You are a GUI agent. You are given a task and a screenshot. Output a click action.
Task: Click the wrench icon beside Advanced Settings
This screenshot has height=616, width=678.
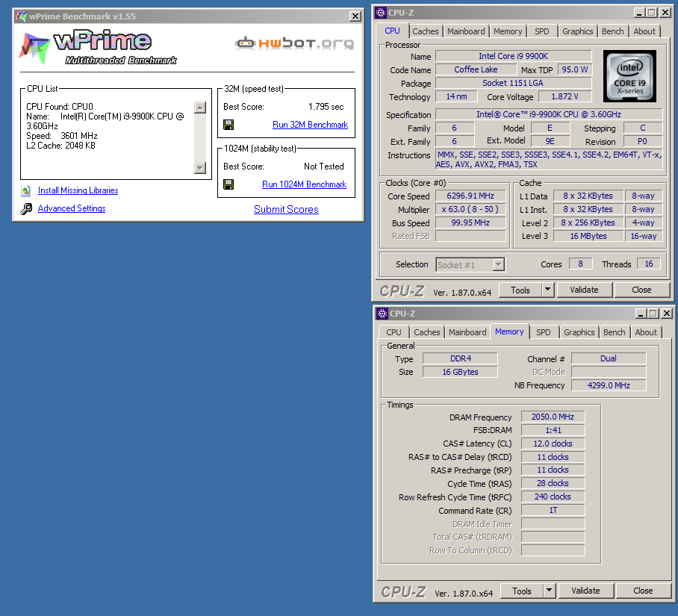point(26,209)
